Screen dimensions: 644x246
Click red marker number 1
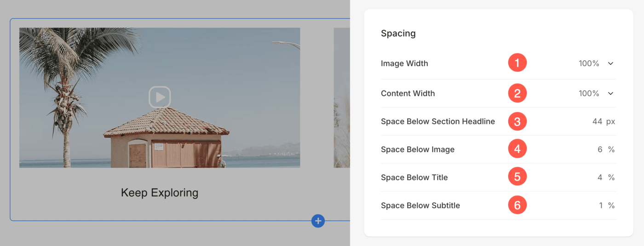coord(517,63)
